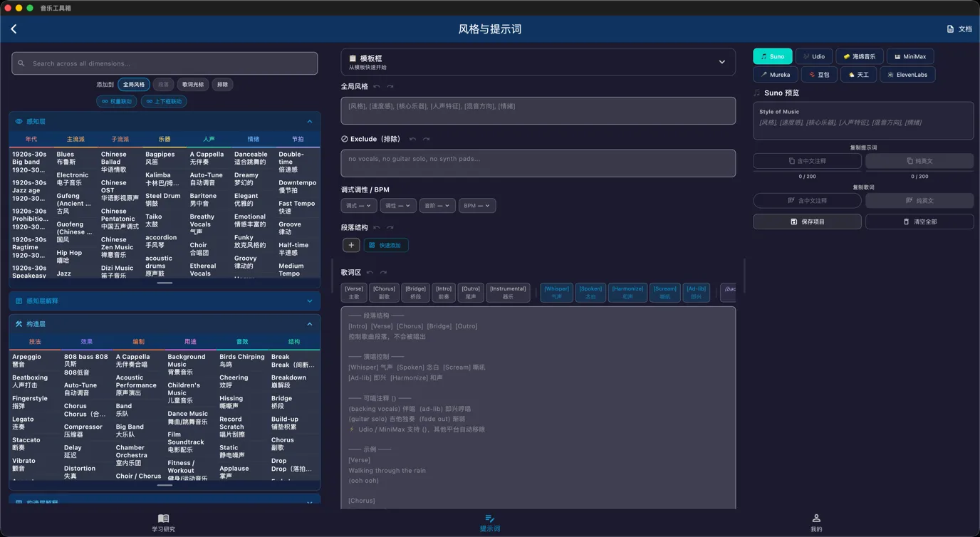
Task: Open 我的 profile in the bottom navigation
Action: pyautogui.click(x=815, y=523)
